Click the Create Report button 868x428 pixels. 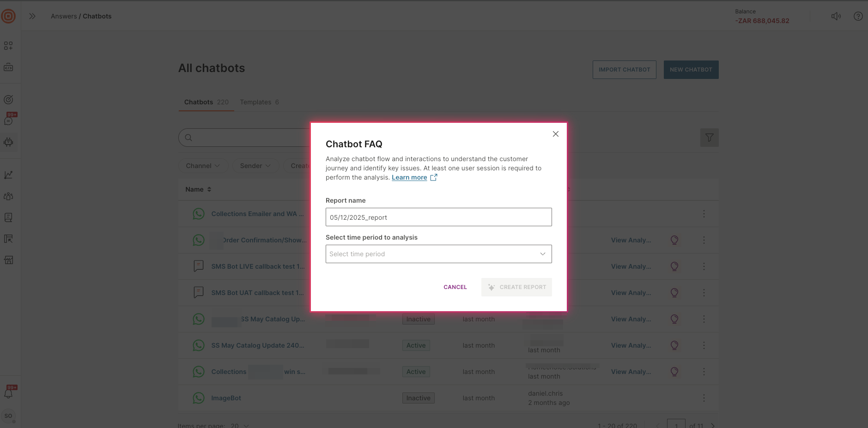pos(516,287)
